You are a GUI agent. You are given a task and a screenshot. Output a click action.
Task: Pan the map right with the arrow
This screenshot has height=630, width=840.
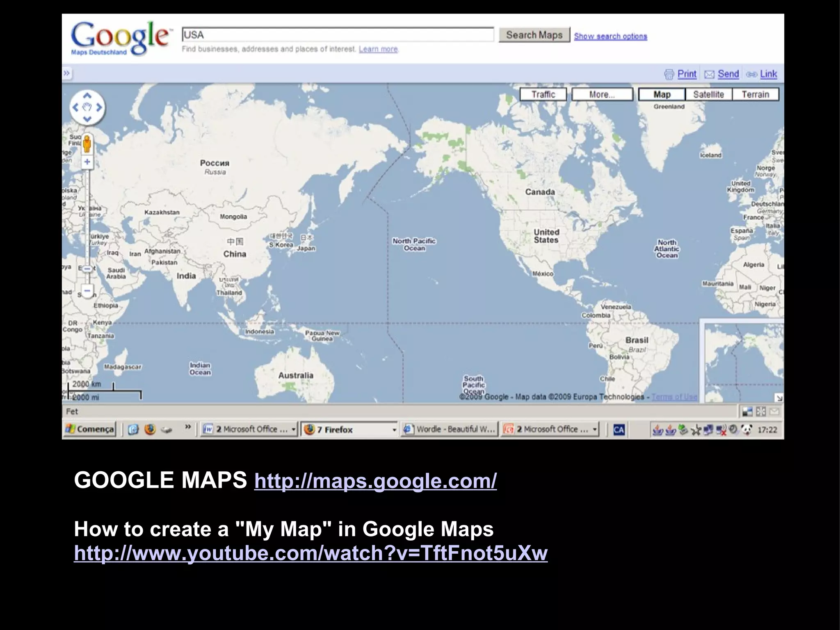click(x=99, y=107)
